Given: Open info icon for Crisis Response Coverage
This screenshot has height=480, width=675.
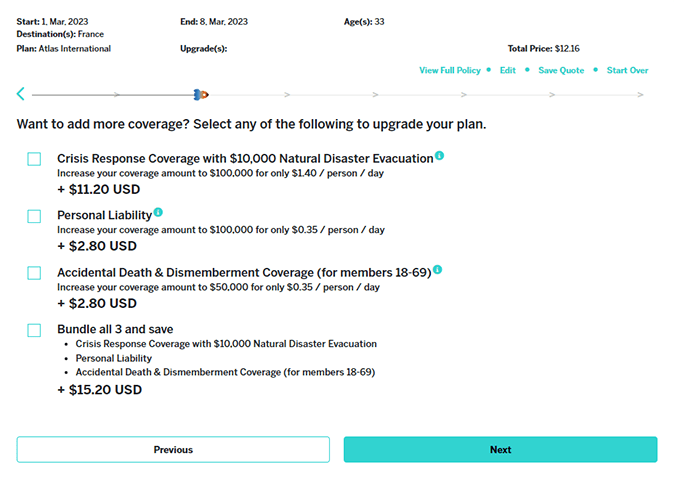Looking at the screenshot, I should coord(439,156).
